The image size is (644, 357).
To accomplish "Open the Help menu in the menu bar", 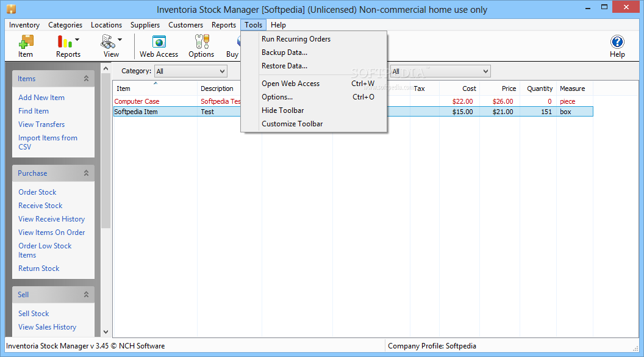I will (x=278, y=25).
